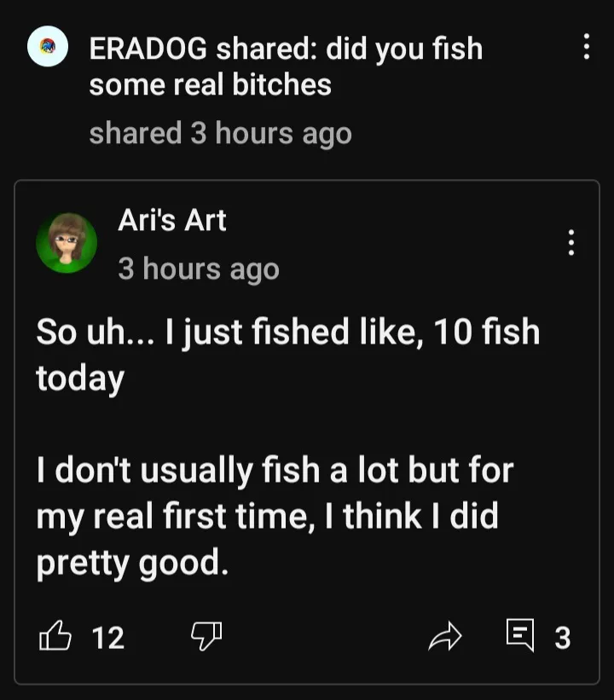Like the Ari's Art post
The height and width of the screenshot is (700, 614).
point(54,636)
